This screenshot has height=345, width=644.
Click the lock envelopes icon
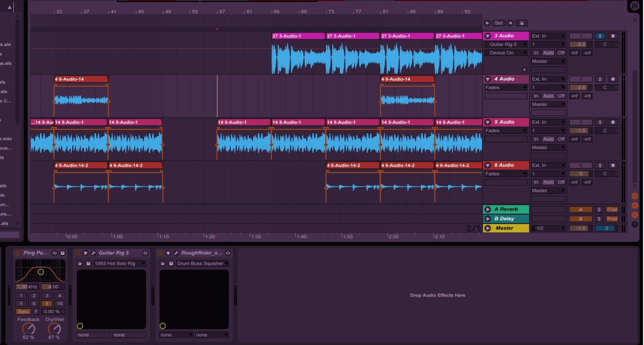pyautogui.click(x=521, y=23)
